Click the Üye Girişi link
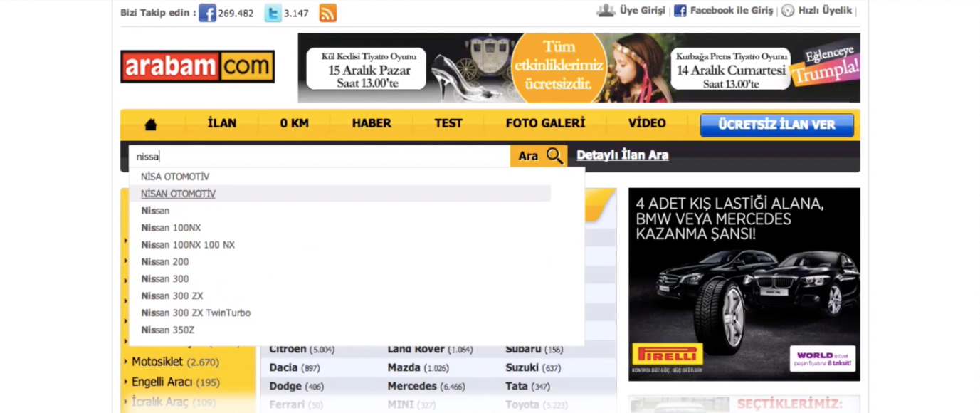Viewport: 980px width, 413px height. pyautogui.click(x=642, y=11)
